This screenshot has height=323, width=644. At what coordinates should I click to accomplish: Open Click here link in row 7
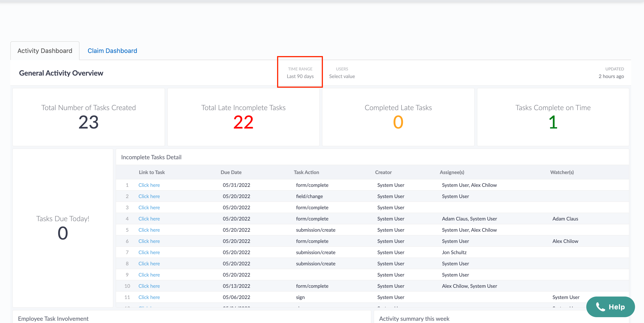click(149, 253)
